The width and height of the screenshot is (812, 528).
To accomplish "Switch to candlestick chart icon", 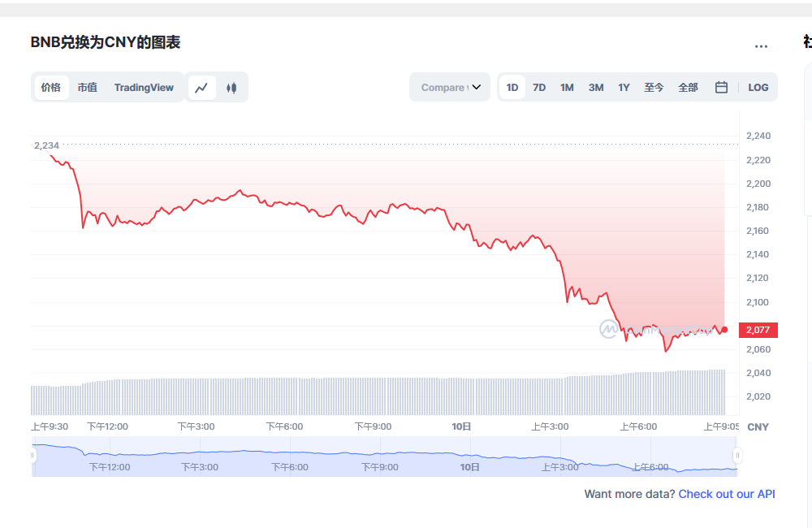I will tap(231, 88).
